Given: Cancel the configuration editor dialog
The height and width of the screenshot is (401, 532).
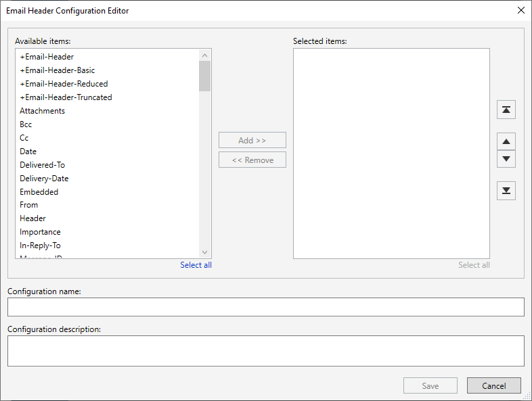Looking at the screenshot, I should tap(493, 385).
